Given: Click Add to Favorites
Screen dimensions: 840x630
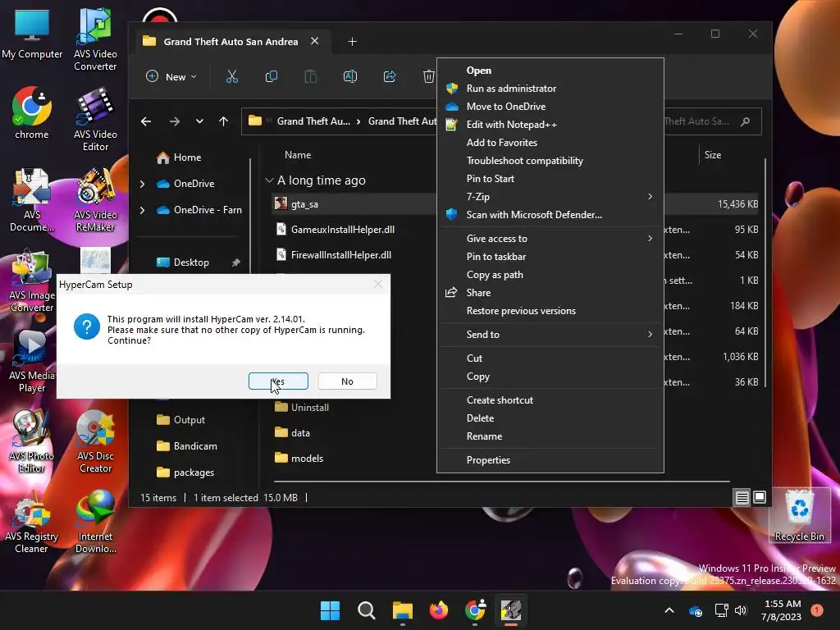Looking at the screenshot, I should pyautogui.click(x=550, y=143).
